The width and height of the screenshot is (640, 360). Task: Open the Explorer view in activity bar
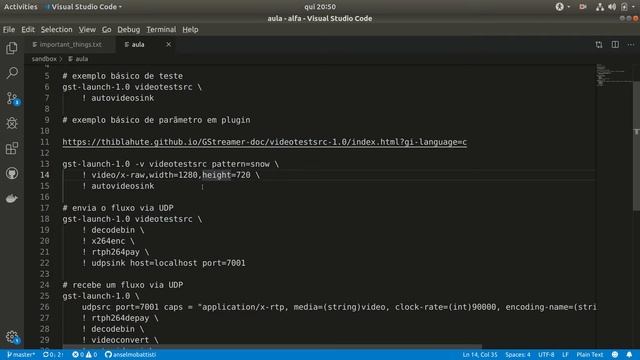point(12,48)
